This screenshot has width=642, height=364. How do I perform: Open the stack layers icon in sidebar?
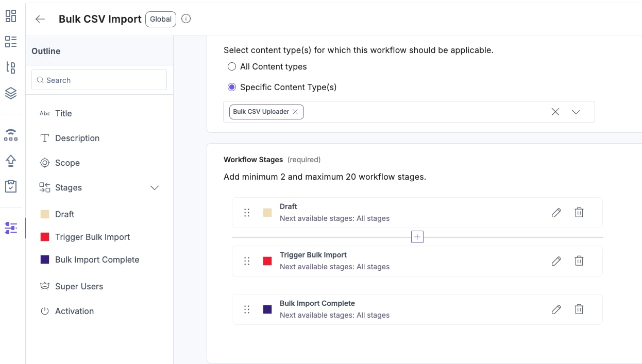coord(11,93)
